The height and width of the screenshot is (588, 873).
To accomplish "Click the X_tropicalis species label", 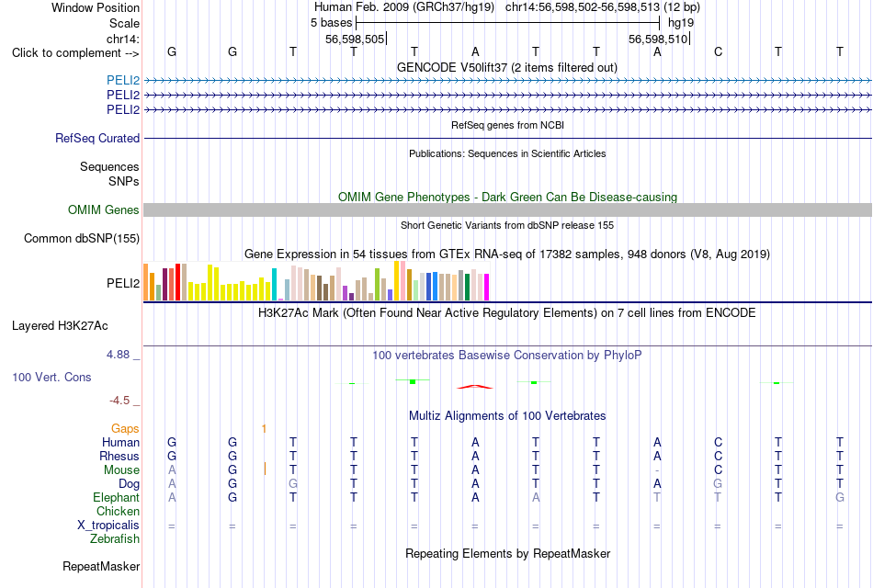I will click(x=108, y=526).
